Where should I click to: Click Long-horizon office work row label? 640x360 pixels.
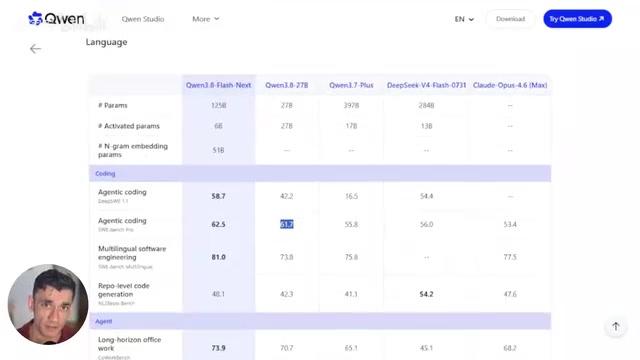tap(129, 344)
